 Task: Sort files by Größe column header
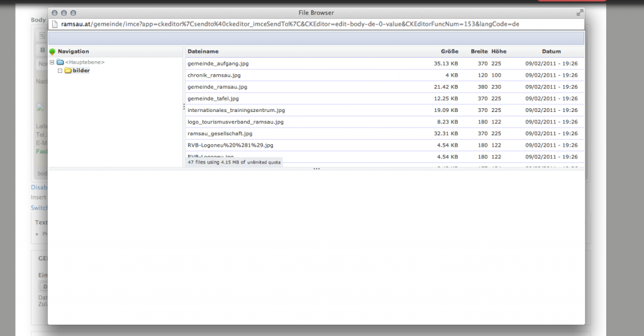[x=449, y=52]
